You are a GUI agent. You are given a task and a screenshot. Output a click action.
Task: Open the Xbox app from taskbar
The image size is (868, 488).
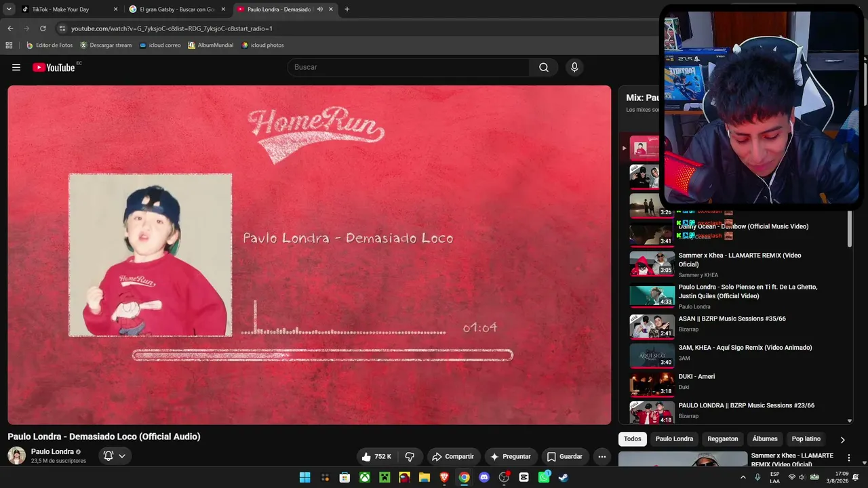[365, 477]
